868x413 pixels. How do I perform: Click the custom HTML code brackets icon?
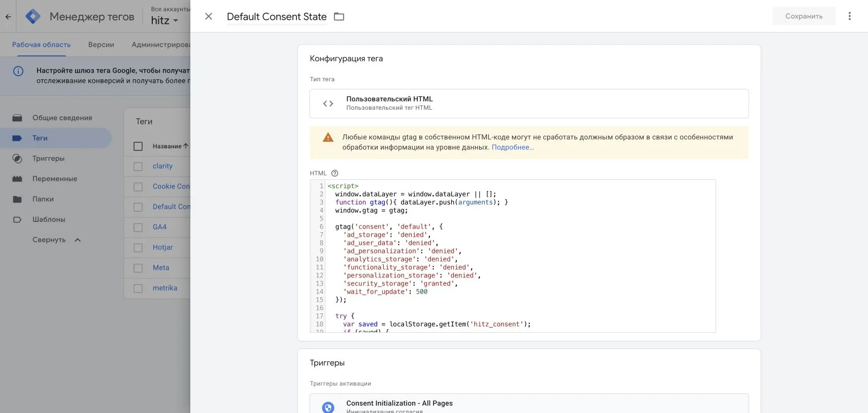pos(328,104)
